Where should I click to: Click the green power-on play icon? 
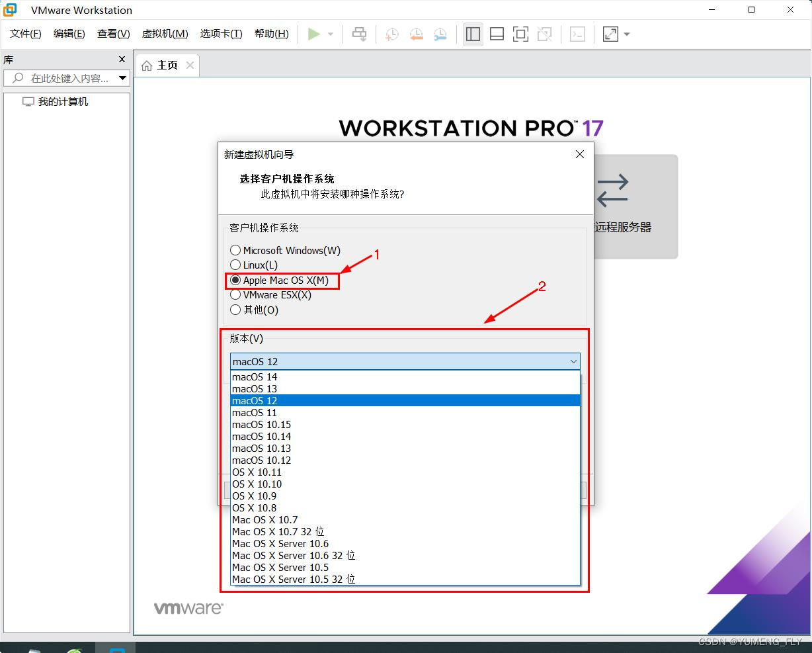pyautogui.click(x=314, y=34)
